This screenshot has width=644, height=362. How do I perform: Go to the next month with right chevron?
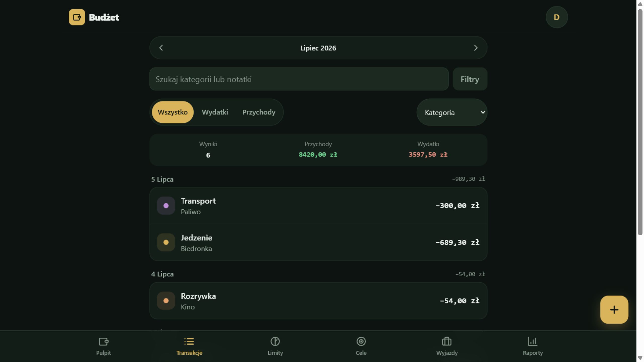475,48
